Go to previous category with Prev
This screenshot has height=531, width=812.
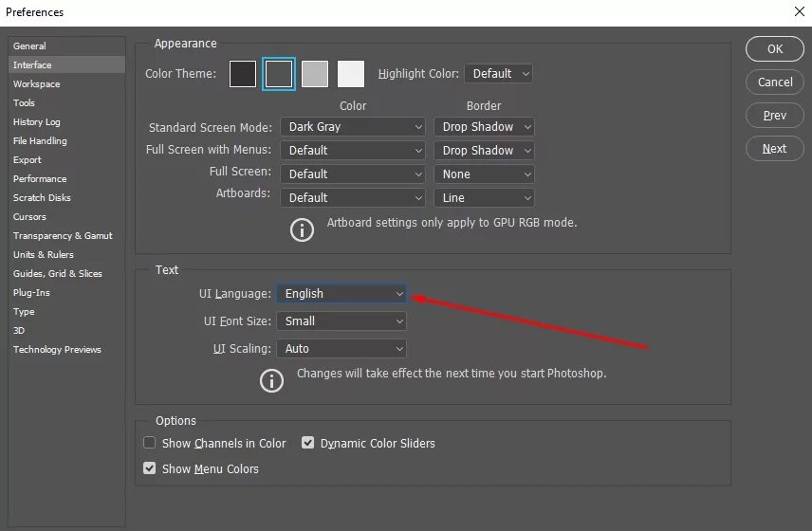coord(775,115)
